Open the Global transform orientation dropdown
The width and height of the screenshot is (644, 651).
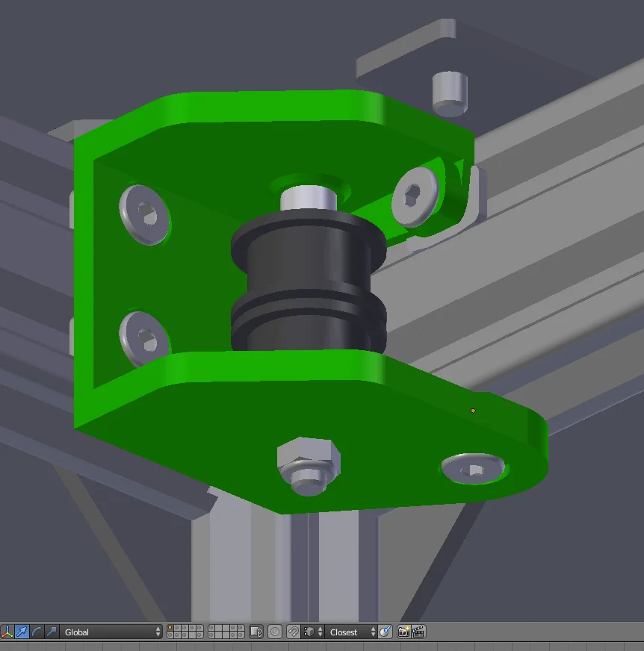point(111,632)
